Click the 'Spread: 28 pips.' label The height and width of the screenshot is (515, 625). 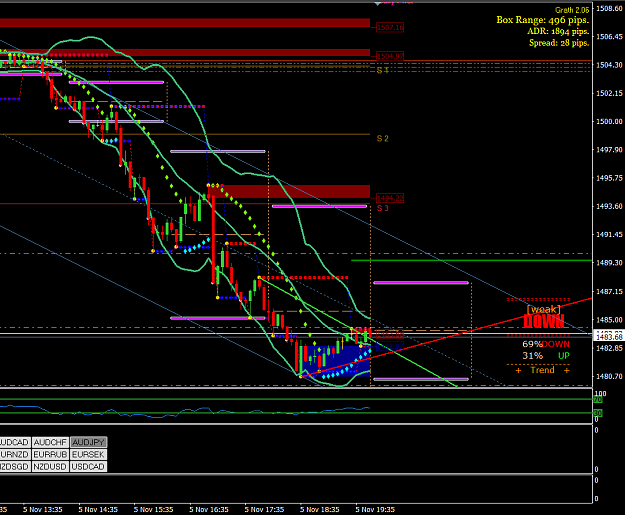click(559, 43)
